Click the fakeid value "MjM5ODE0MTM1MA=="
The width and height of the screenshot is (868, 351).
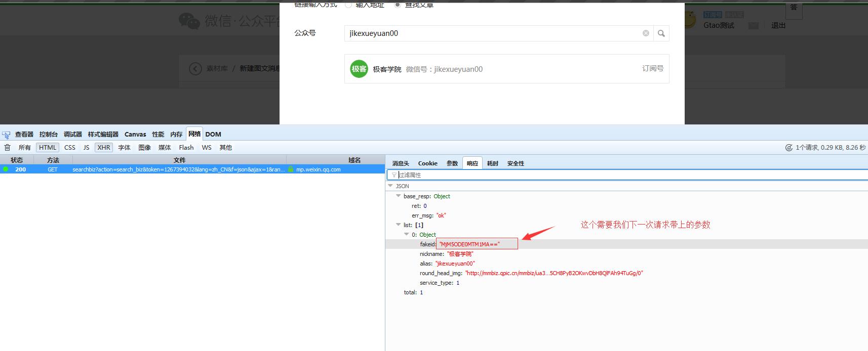pos(469,244)
